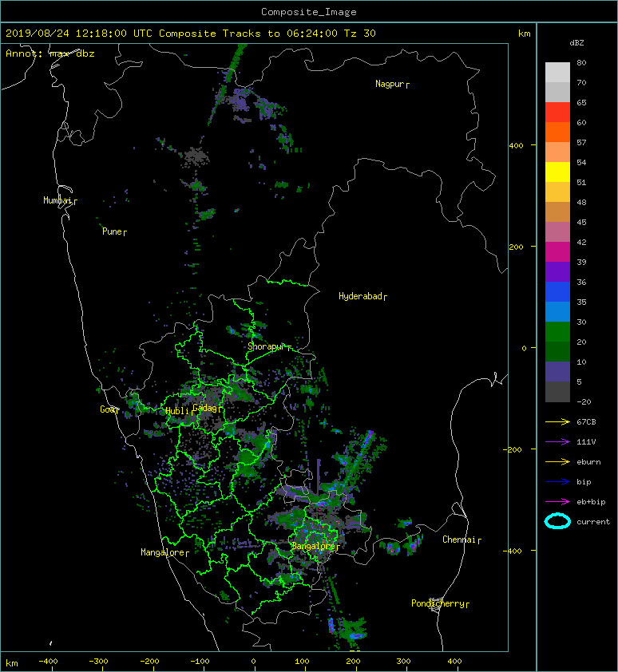Viewport: 618px width, 672px height.
Task: Click the 111V purple arrow legend icon
Action: (557, 442)
